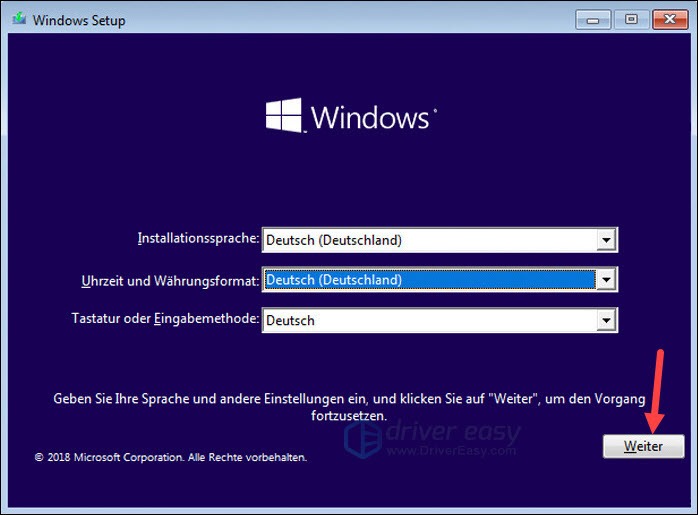Screen dimensions: 698x515
Task: Close the Windows Setup window
Action: tap(670, 20)
